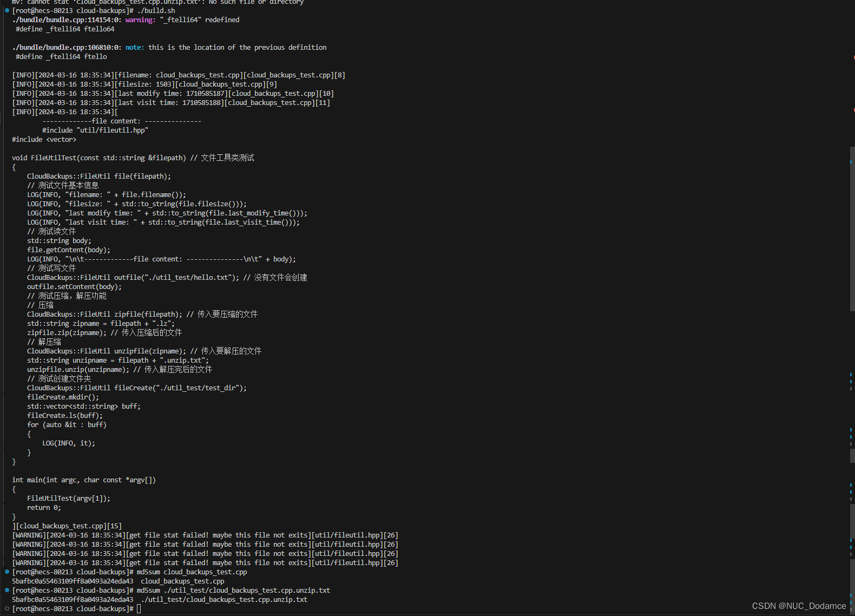Click 'int main(int argc, char const *argv[])' line
The width and height of the screenshot is (855, 616).
click(84, 480)
